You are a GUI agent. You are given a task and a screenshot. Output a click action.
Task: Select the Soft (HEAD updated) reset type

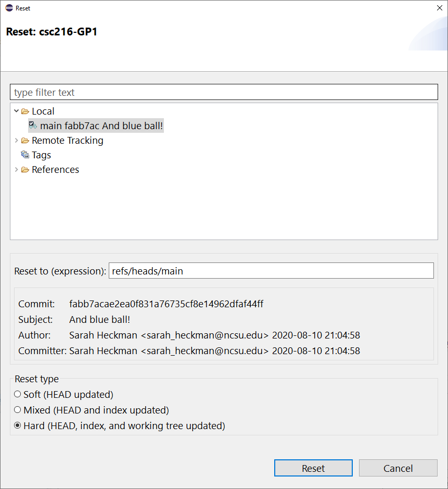coord(18,394)
